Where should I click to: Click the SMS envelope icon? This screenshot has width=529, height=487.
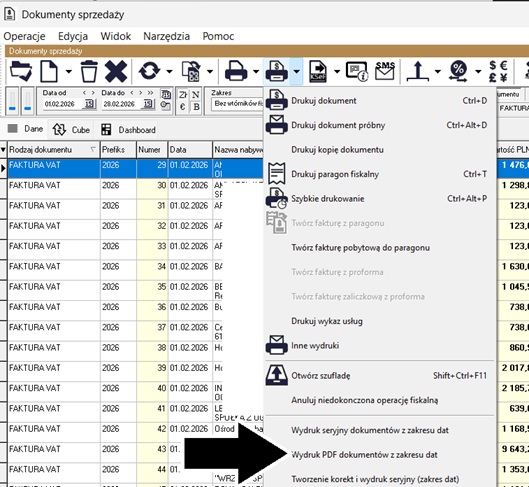click(x=385, y=71)
